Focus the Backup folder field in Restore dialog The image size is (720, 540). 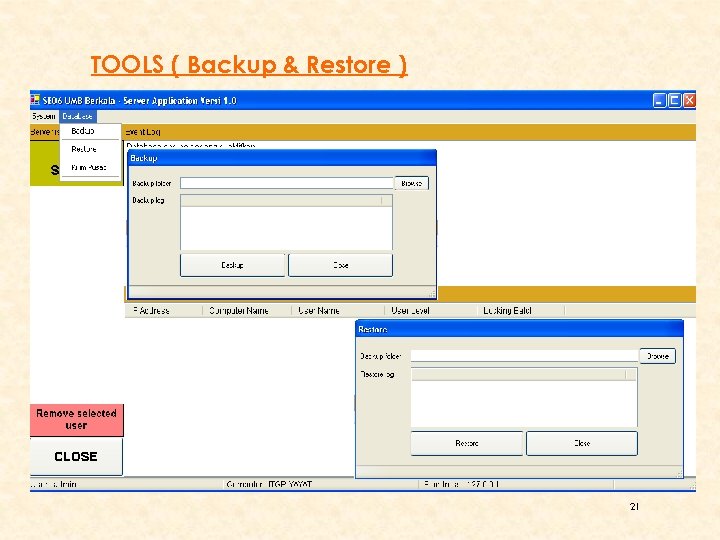coord(524,356)
